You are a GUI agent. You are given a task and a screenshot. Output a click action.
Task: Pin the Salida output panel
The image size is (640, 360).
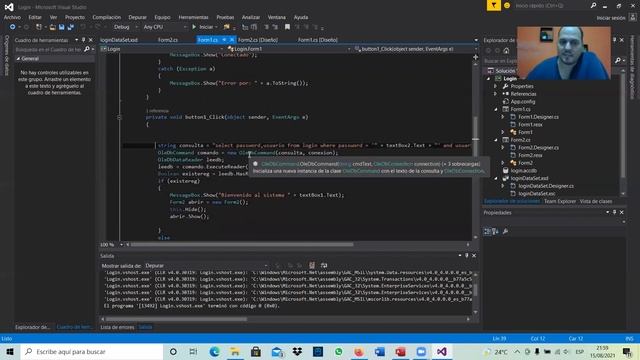(467, 256)
